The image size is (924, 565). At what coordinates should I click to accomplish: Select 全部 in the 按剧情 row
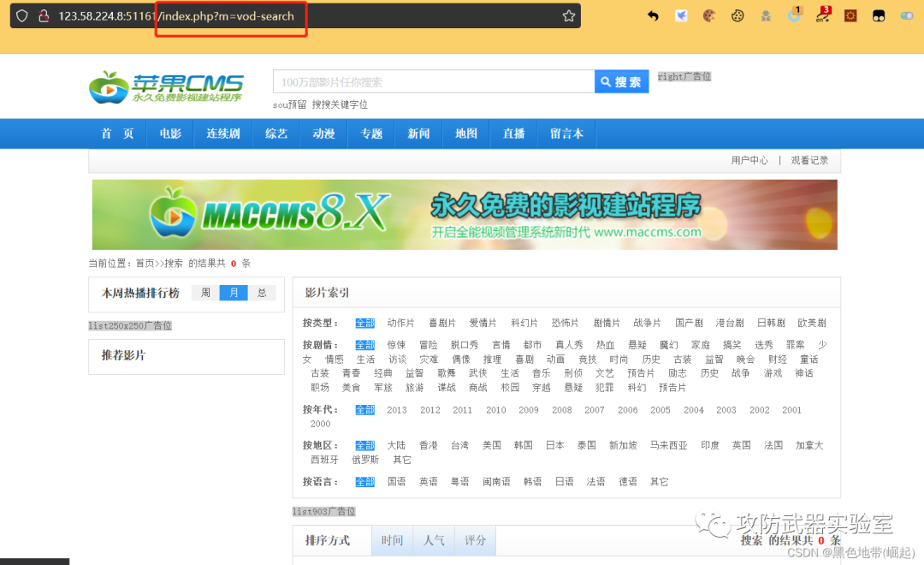364,345
